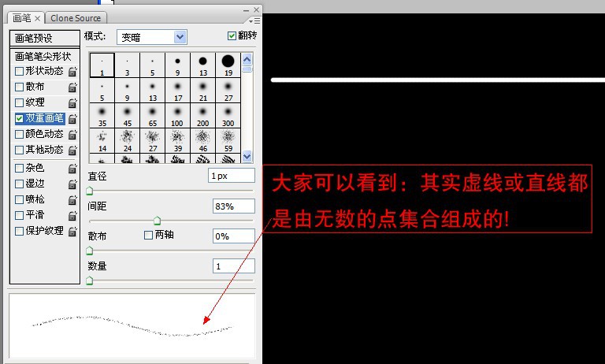Click the 数量 count field
The width and height of the screenshot is (605, 364).
[x=234, y=266]
